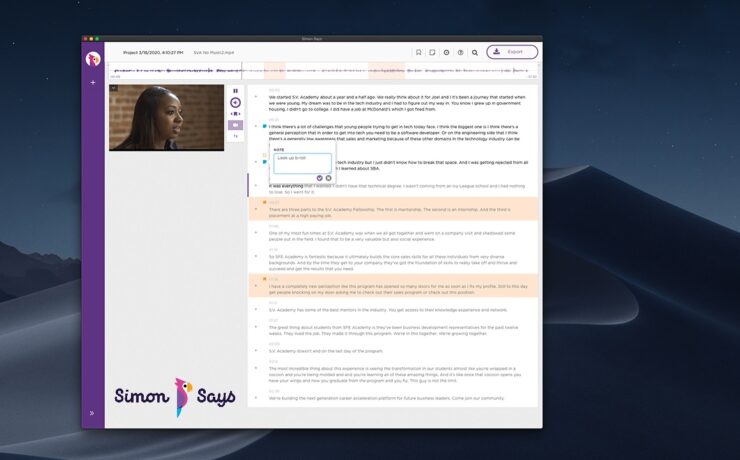Click the bookmark icon in top toolbar
The height and width of the screenshot is (460, 740).
point(418,52)
